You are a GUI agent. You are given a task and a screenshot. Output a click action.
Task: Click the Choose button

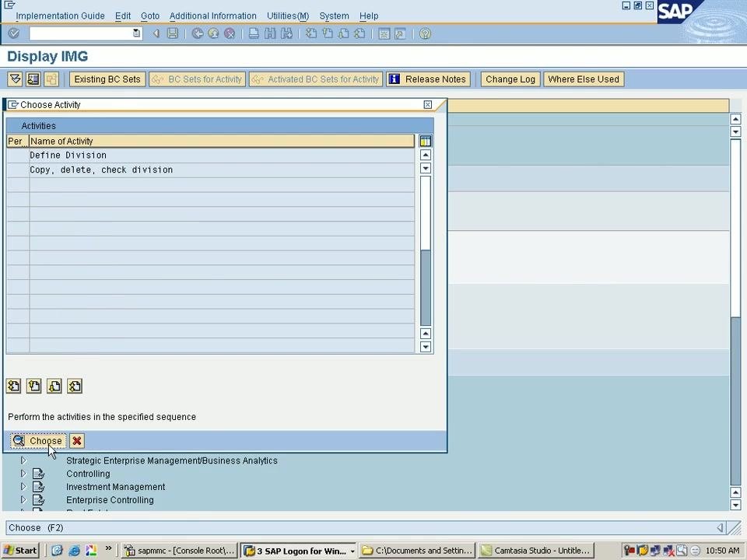[38, 441]
